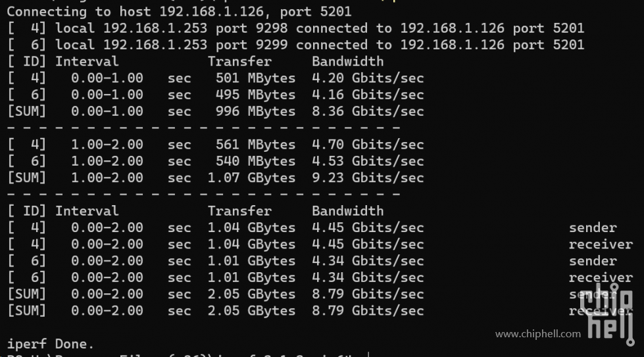Select the 1.07 GBytes SUM transfer value
The width and height of the screenshot is (644, 357).
pos(251,178)
